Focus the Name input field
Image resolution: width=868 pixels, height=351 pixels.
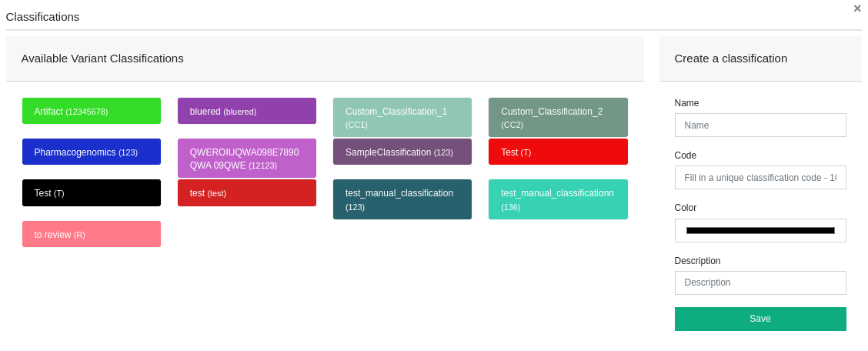(759, 125)
